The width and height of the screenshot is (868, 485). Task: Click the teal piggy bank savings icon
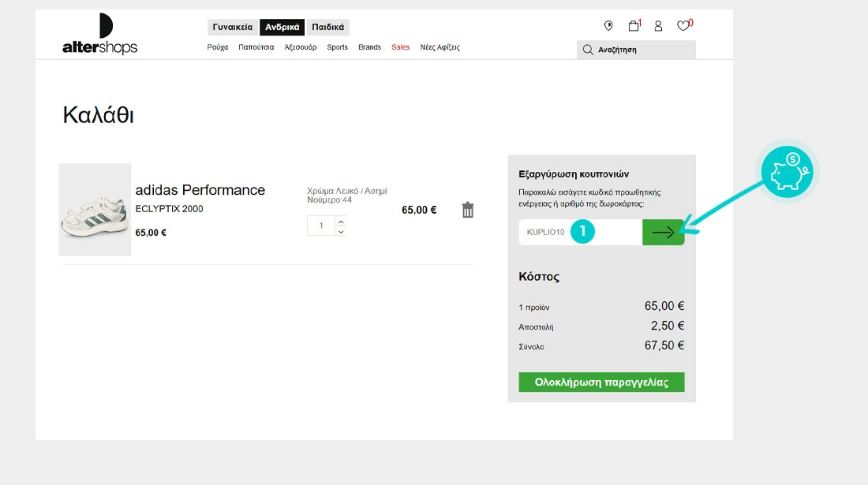click(x=787, y=172)
